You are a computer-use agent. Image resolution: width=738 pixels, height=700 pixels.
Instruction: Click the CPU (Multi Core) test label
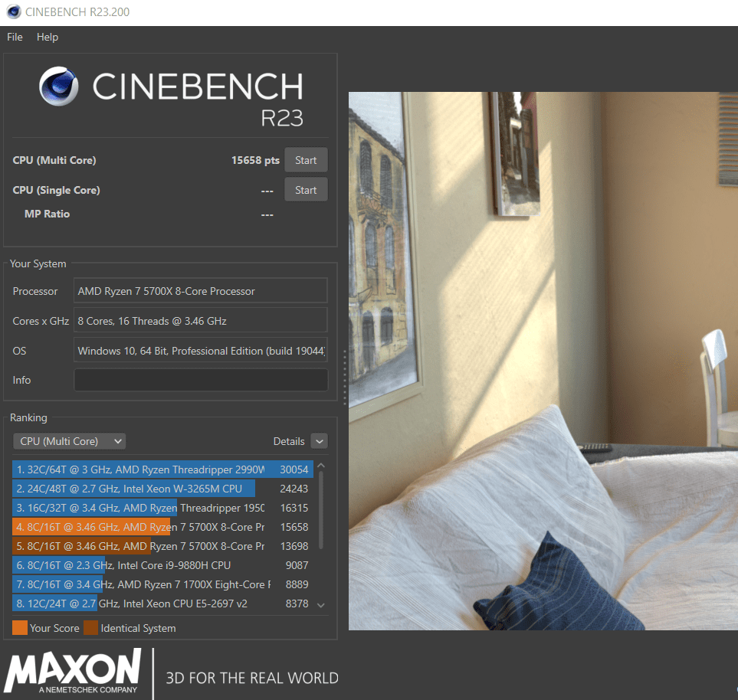coord(54,160)
